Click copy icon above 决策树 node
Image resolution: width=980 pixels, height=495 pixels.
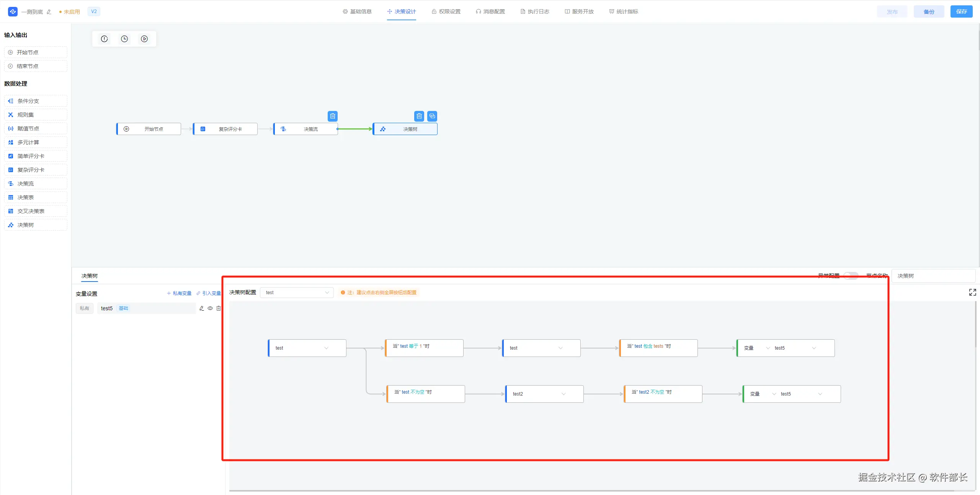432,116
